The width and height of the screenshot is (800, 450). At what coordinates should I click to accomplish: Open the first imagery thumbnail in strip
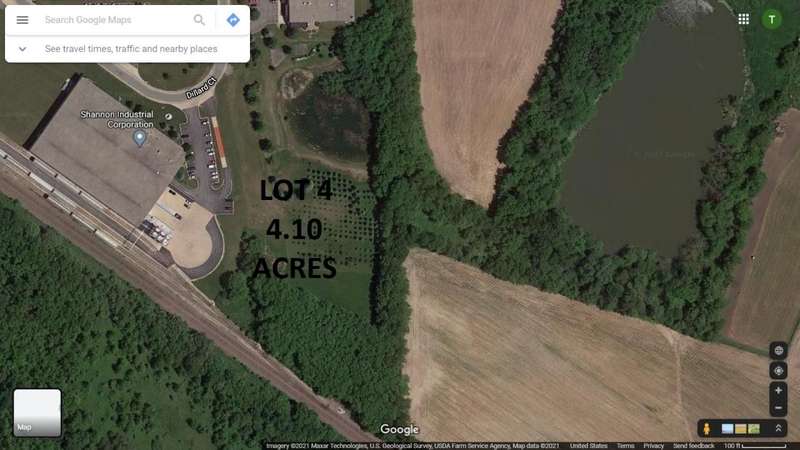click(x=728, y=429)
